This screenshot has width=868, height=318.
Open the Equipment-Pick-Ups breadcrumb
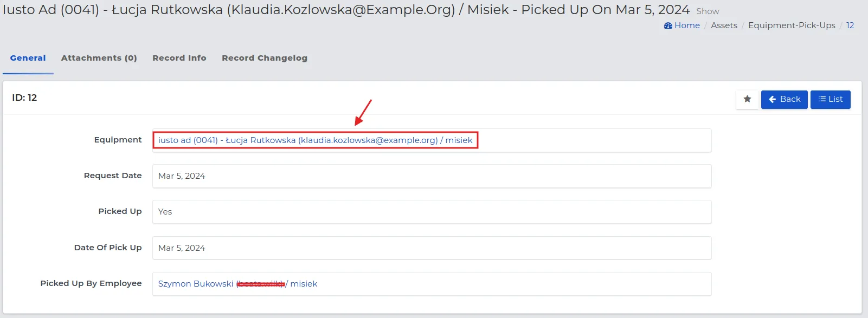792,25
